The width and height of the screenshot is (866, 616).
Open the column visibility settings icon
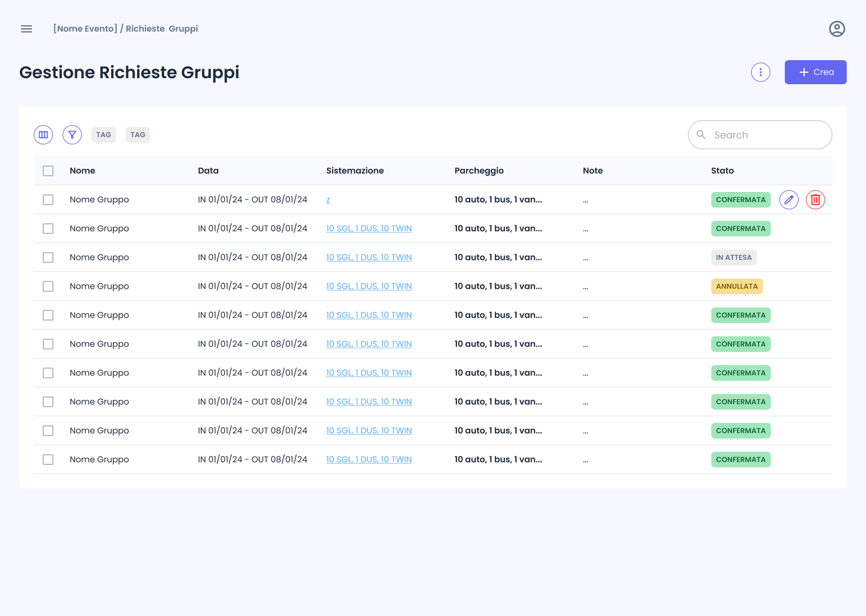point(43,135)
